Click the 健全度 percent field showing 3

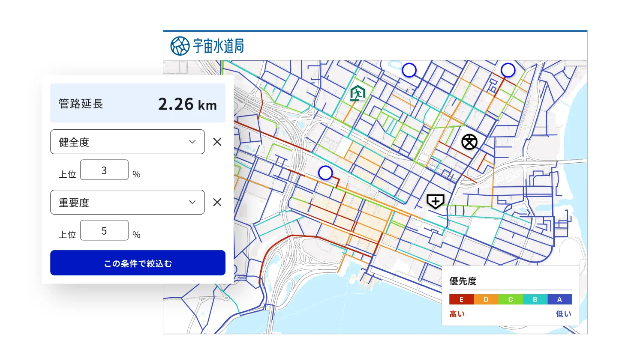pos(104,170)
